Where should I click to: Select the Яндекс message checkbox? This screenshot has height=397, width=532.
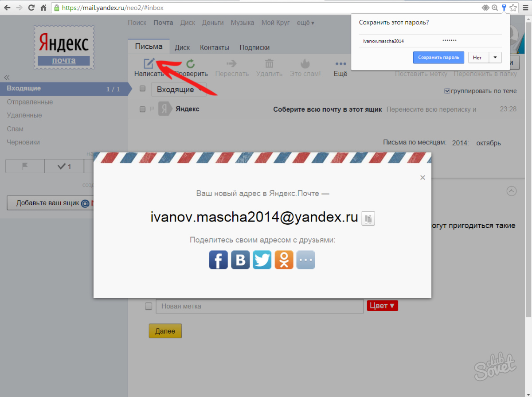click(143, 109)
